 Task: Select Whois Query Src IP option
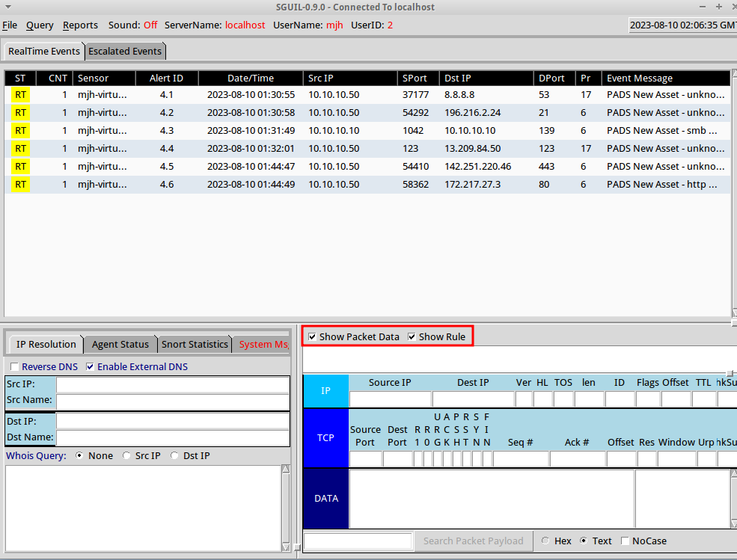tap(126, 456)
